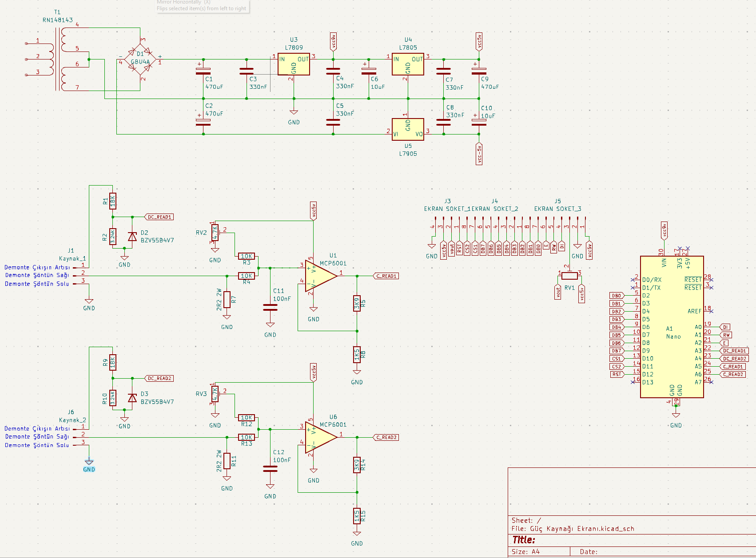Click the 'Title:' field in title block
The width and height of the screenshot is (756, 558).
coord(524,540)
